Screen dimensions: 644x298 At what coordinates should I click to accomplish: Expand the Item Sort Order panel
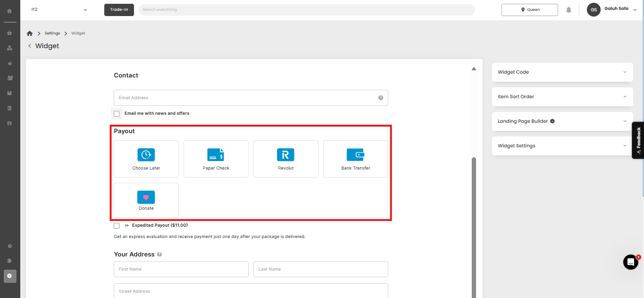click(x=562, y=97)
